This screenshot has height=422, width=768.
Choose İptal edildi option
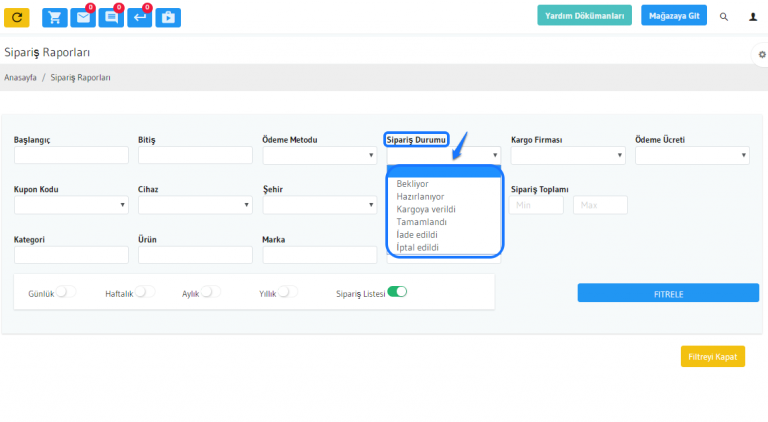coord(417,247)
